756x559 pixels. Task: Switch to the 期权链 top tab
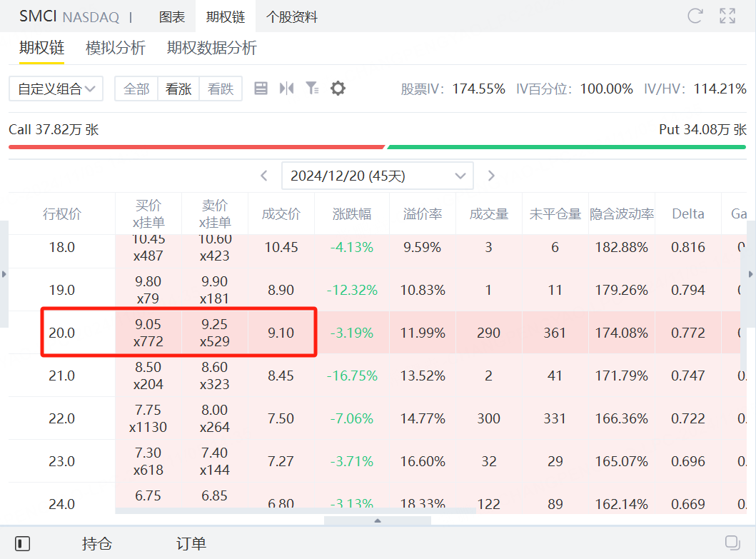(x=226, y=17)
